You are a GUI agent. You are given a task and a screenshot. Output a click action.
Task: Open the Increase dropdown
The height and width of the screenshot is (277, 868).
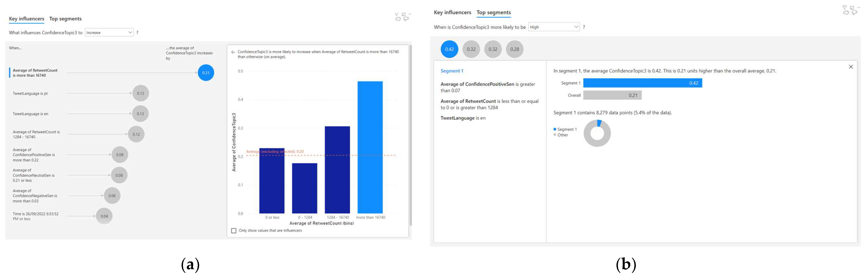(x=109, y=33)
